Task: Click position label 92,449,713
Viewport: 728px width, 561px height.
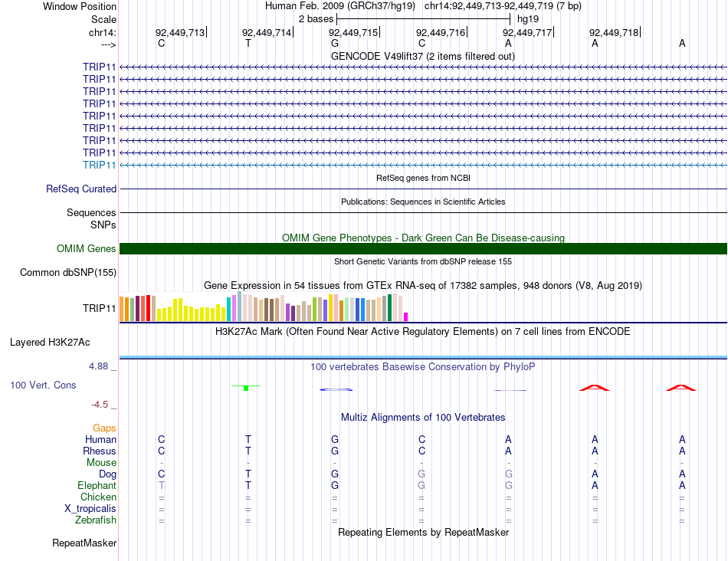Action: click(180, 32)
